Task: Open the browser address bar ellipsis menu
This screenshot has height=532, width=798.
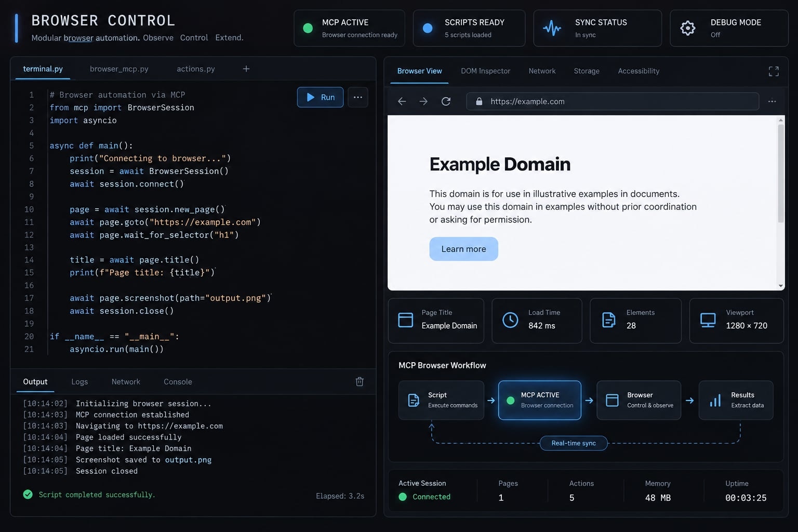Action: click(772, 101)
